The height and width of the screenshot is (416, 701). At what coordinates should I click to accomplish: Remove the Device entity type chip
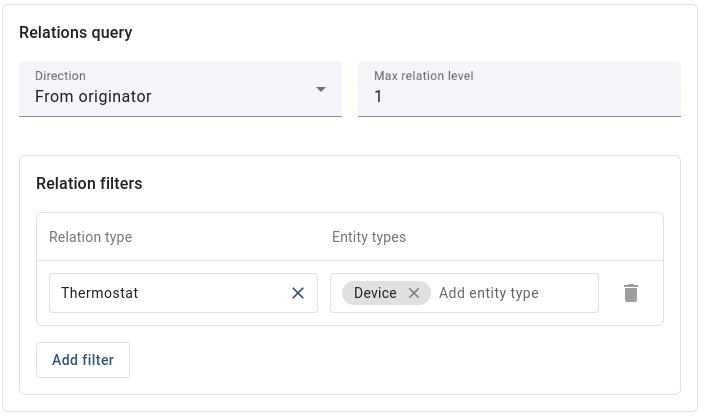(414, 293)
